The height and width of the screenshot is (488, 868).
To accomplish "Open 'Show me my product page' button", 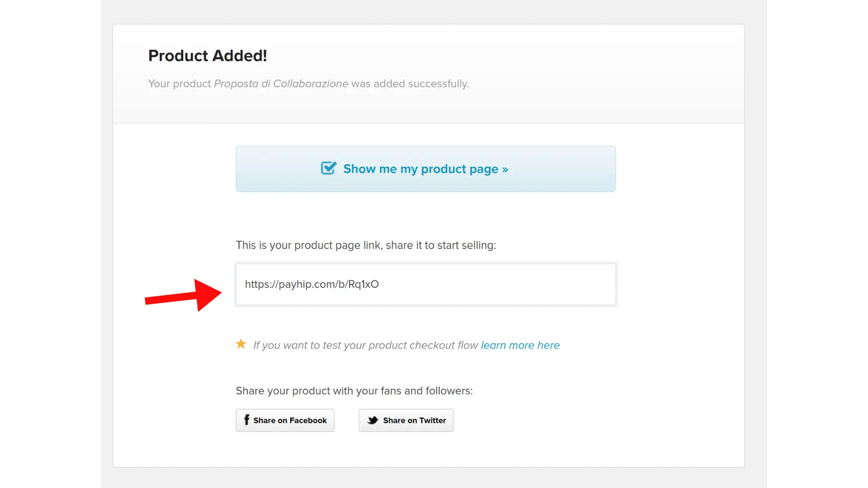I will (425, 169).
